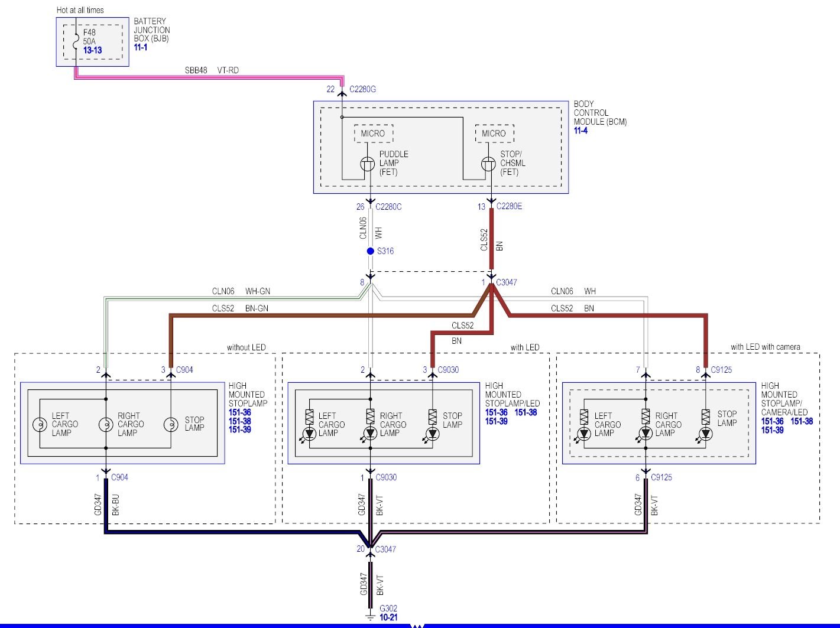The width and height of the screenshot is (840, 628).
Task: Click the C2280G connector label
Action: pyautogui.click(x=362, y=89)
